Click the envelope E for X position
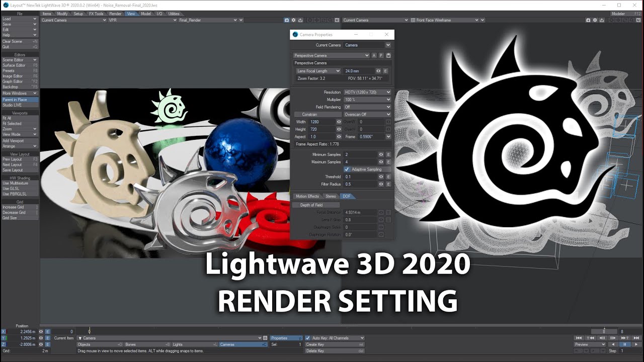The image size is (644, 362). click(47, 331)
